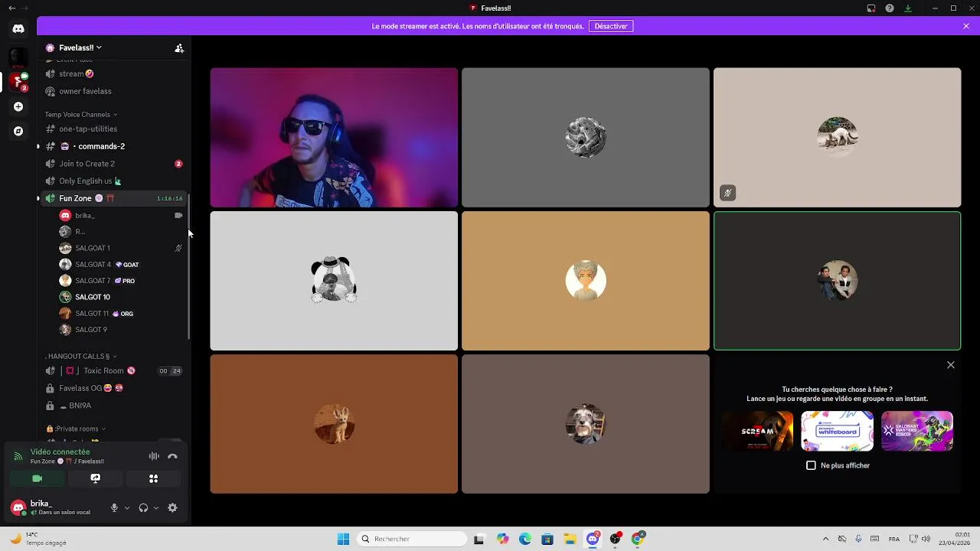Click user SALGOT 11 with ORG tag

coord(121,314)
